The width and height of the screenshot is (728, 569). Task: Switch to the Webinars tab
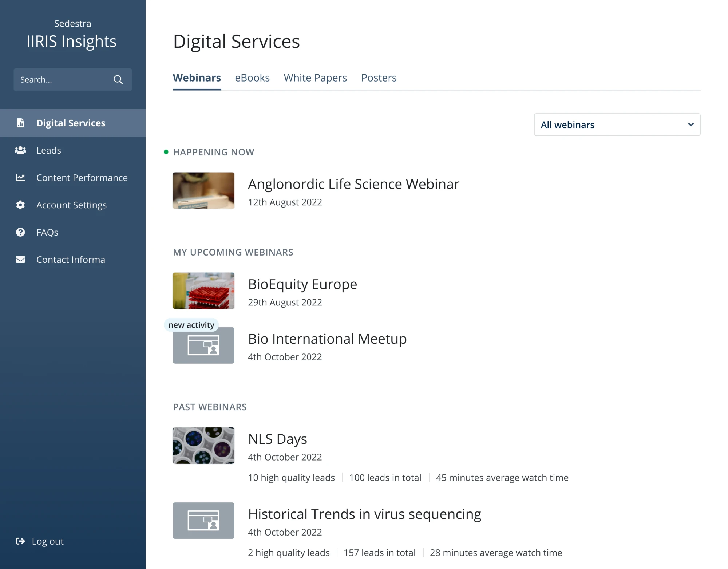click(197, 78)
